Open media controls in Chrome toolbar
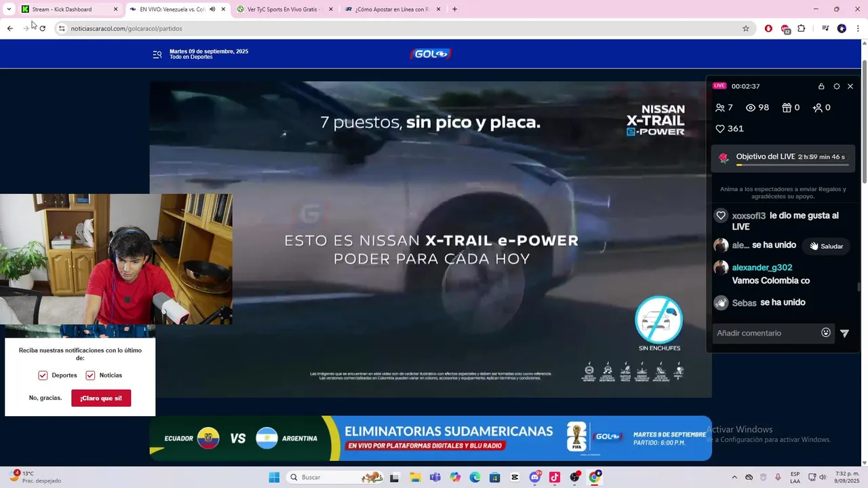The image size is (868, 488). [825, 28]
